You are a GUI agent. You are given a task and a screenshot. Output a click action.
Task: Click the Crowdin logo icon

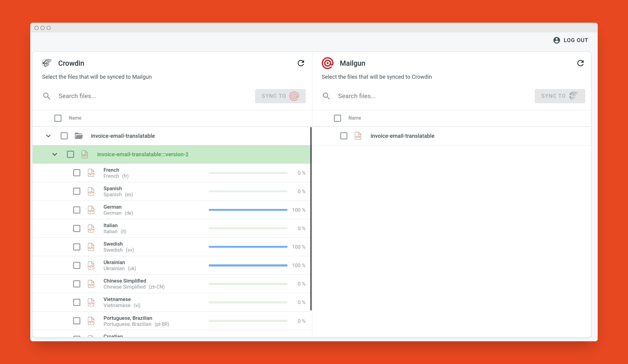47,63
